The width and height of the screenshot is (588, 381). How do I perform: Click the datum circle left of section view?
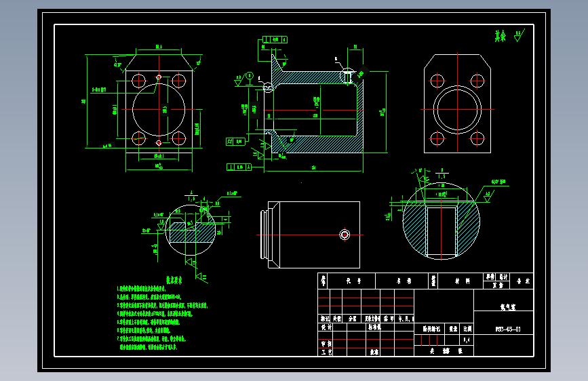pyautogui.click(x=250, y=75)
